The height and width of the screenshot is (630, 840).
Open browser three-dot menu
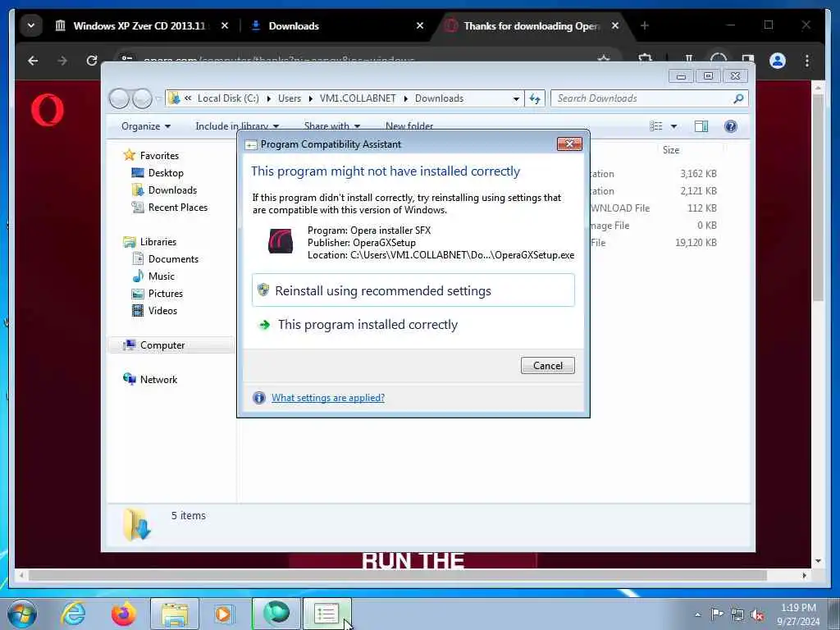click(807, 61)
